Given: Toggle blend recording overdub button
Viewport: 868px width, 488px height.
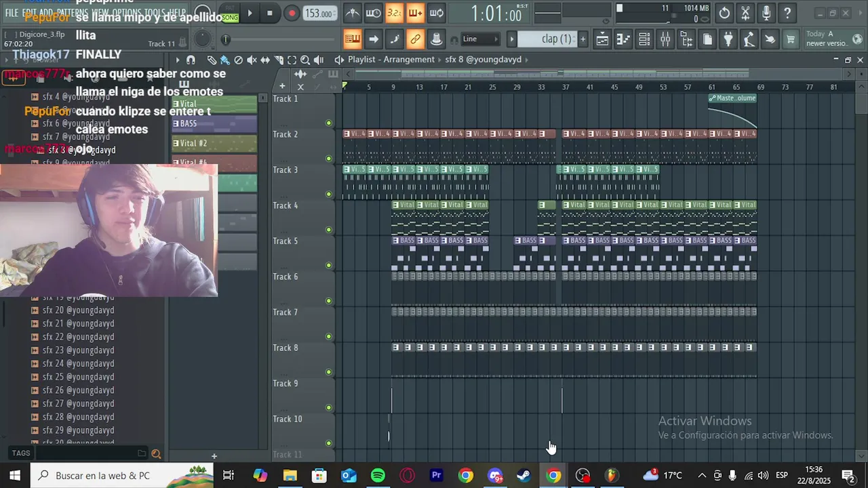Looking at the screenshot, I should (x=415, y=13).
